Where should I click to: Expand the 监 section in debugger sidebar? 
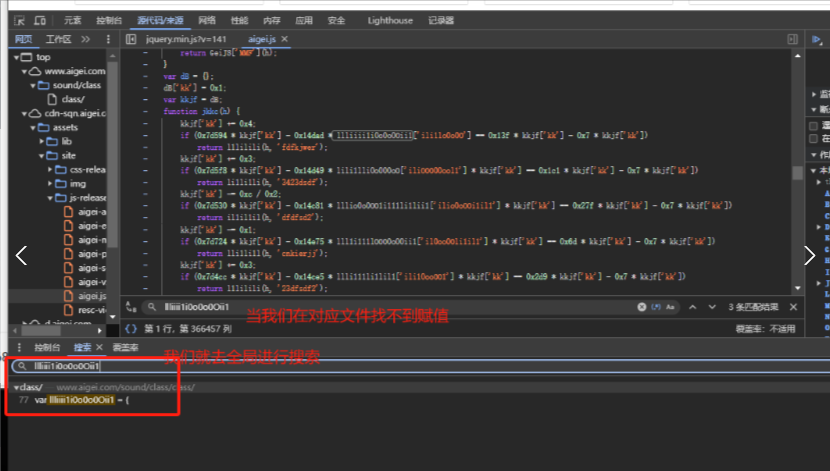click(x=814, y=94)
